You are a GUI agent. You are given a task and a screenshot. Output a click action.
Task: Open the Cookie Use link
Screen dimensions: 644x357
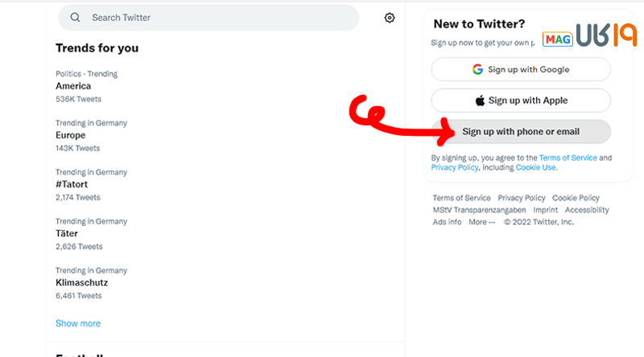pos(536,167)
